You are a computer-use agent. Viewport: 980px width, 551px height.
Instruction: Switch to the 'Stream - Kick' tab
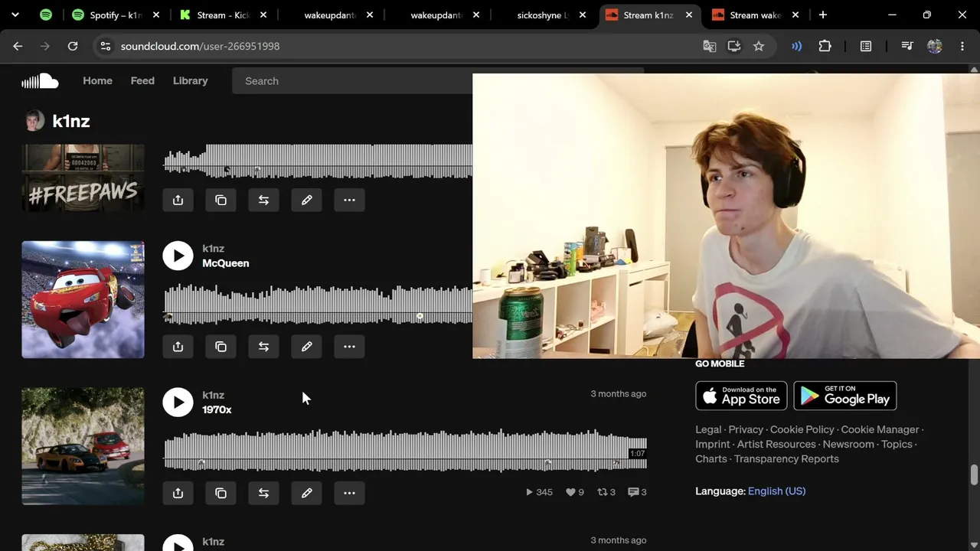(x=223, y=15)
